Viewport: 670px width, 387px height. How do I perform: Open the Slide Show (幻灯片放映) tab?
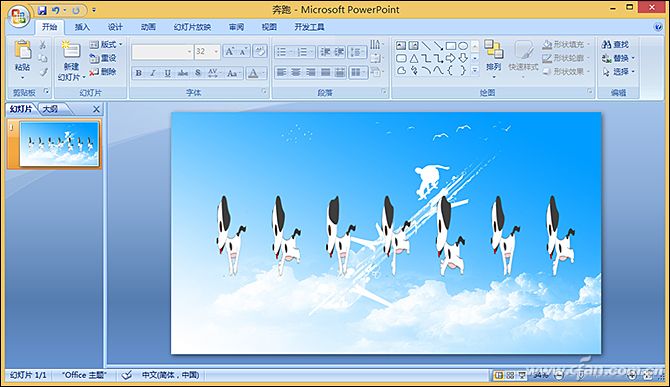(192, 27)
